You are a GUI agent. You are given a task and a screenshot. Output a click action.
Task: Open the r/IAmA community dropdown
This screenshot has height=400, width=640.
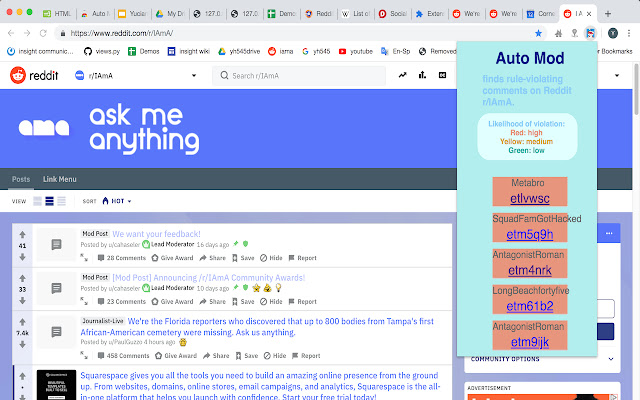pos(136,76)
